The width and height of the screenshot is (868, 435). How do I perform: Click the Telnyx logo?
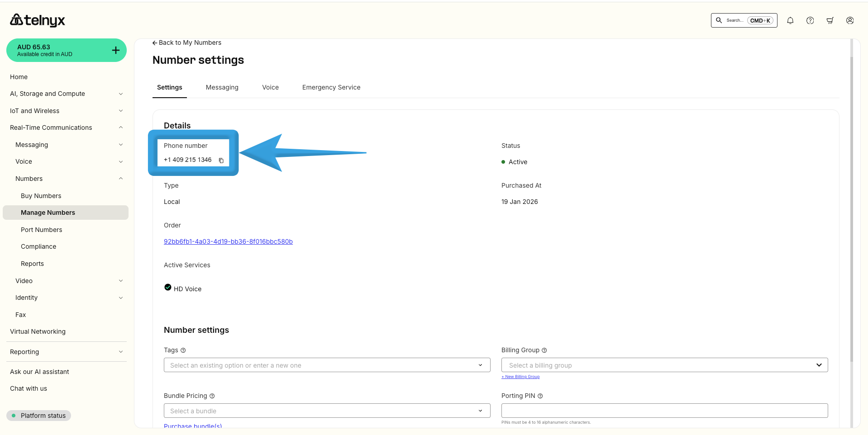click(38, 20)
